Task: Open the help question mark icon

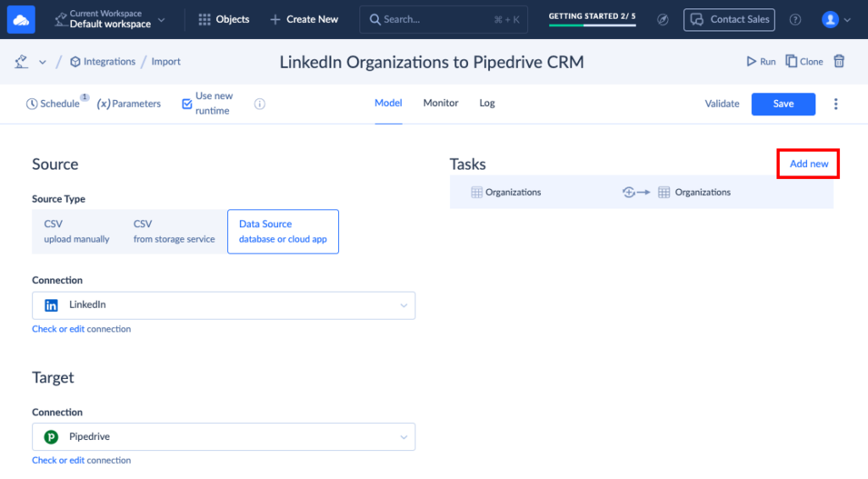Action: click(795, 20)
